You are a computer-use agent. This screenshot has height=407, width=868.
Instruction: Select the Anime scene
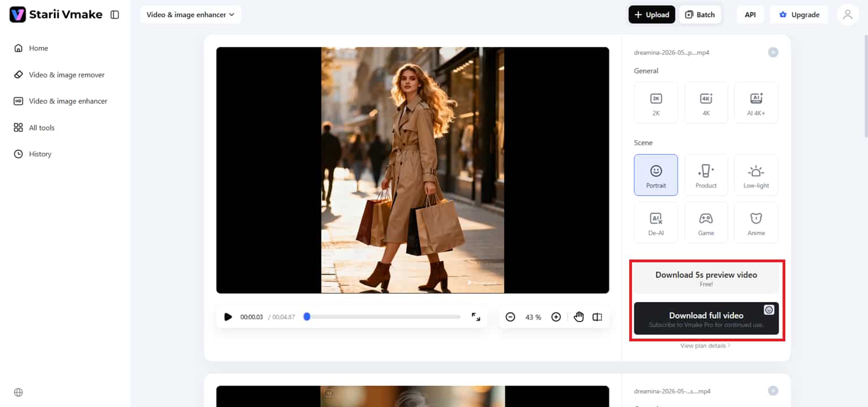tap(756, 223)
